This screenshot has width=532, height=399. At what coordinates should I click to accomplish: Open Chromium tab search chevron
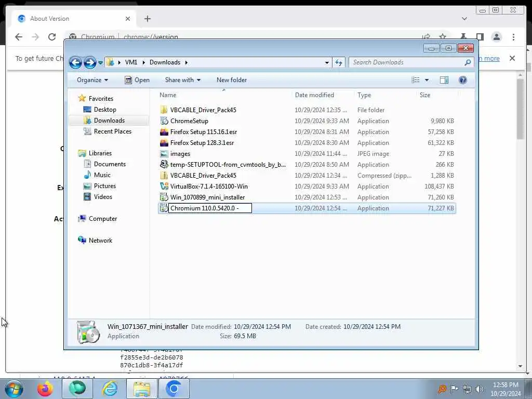464,19
